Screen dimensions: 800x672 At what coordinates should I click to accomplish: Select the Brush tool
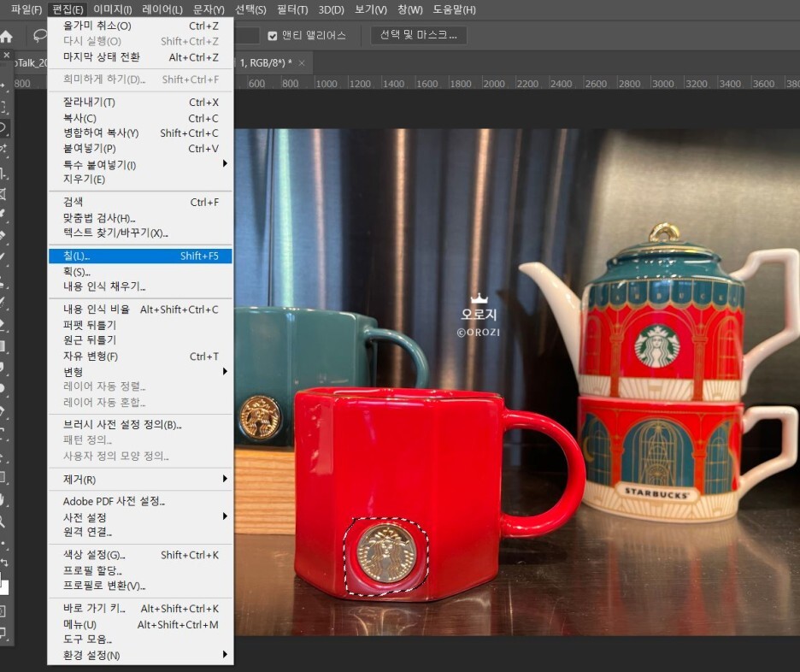coord(3,256)
